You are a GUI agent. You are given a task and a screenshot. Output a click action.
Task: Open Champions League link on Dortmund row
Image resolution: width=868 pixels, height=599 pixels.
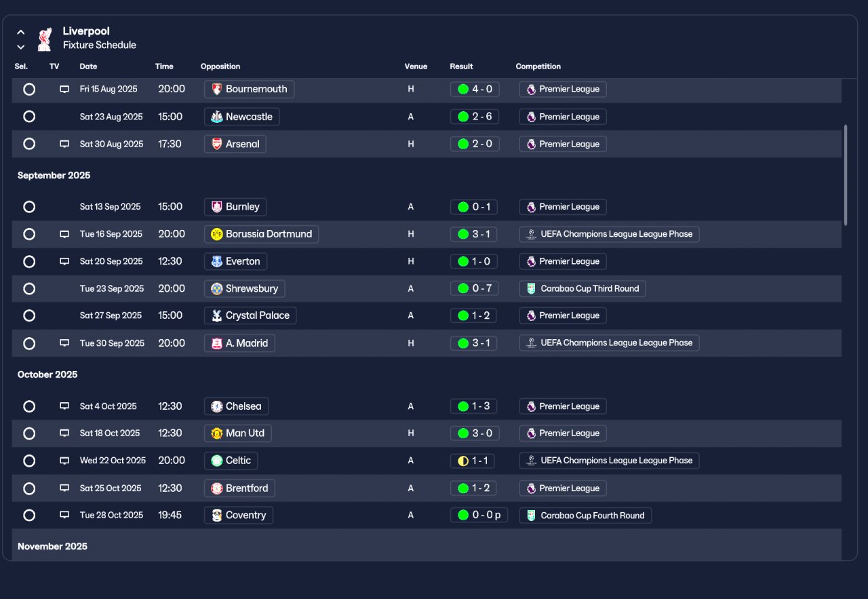click(x=609, y=234)
